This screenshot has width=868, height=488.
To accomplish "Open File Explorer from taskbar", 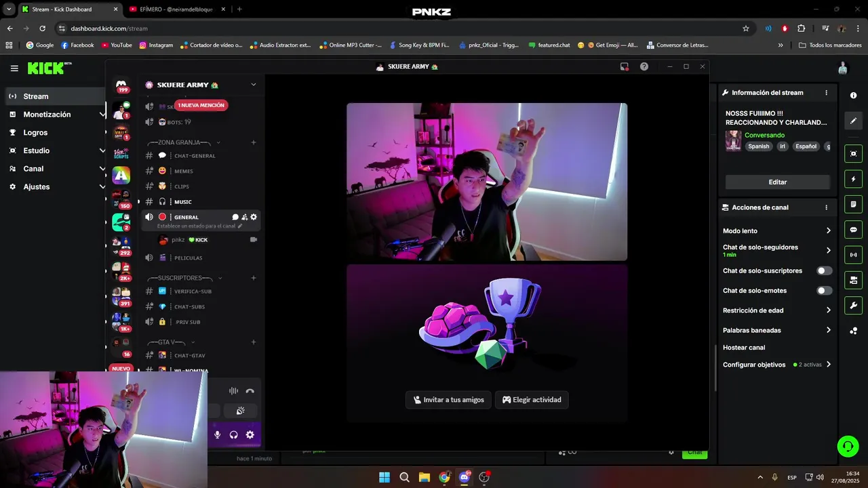I will click(x=425, y=477).
